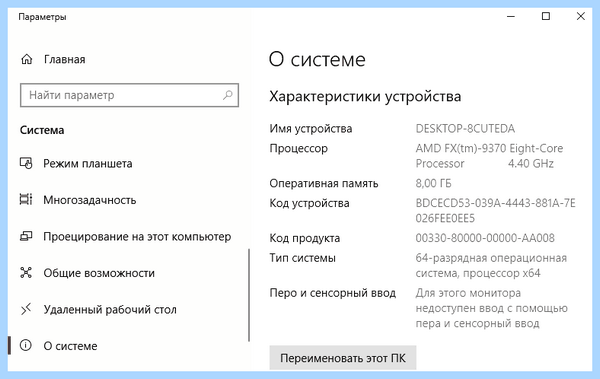This screenshot has width=600, height=379.
Task: Click the Процессор label
Action: click(298, 149)
